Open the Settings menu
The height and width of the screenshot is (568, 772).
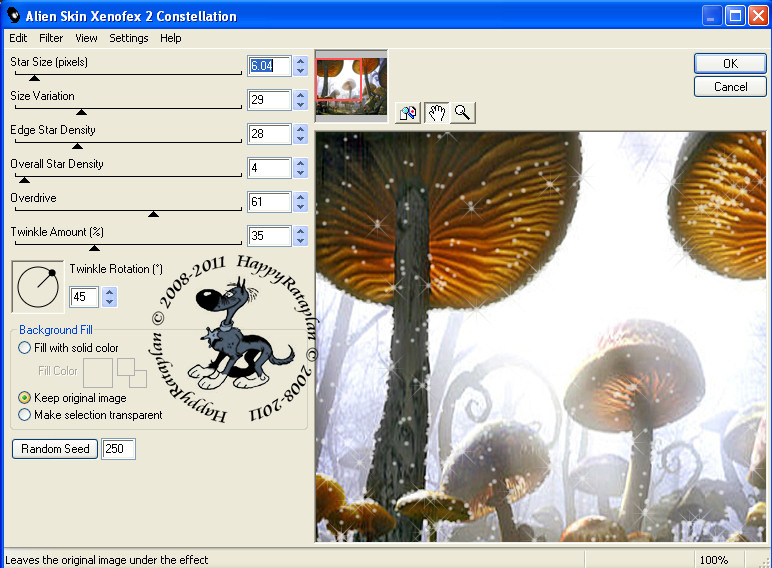129,38
